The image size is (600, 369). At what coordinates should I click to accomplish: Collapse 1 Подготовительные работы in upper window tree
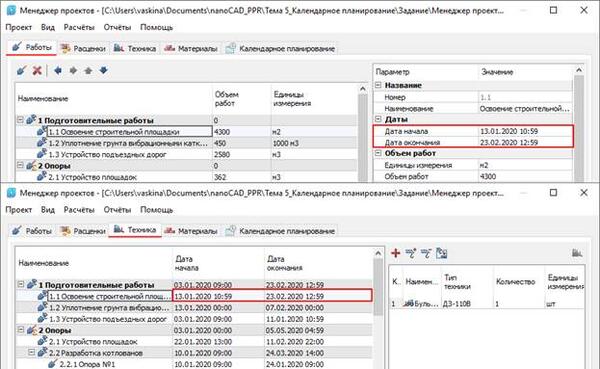pos(20,120)
